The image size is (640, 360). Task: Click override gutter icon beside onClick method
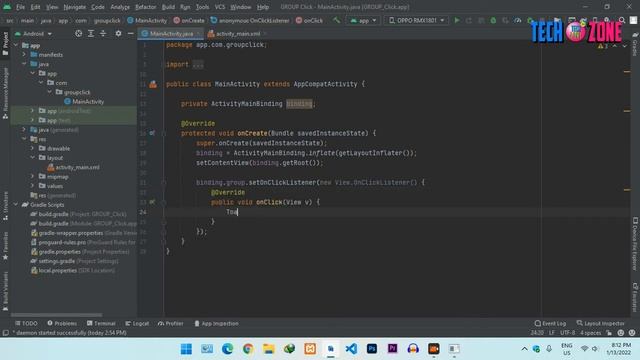click(x=152, y=202)
